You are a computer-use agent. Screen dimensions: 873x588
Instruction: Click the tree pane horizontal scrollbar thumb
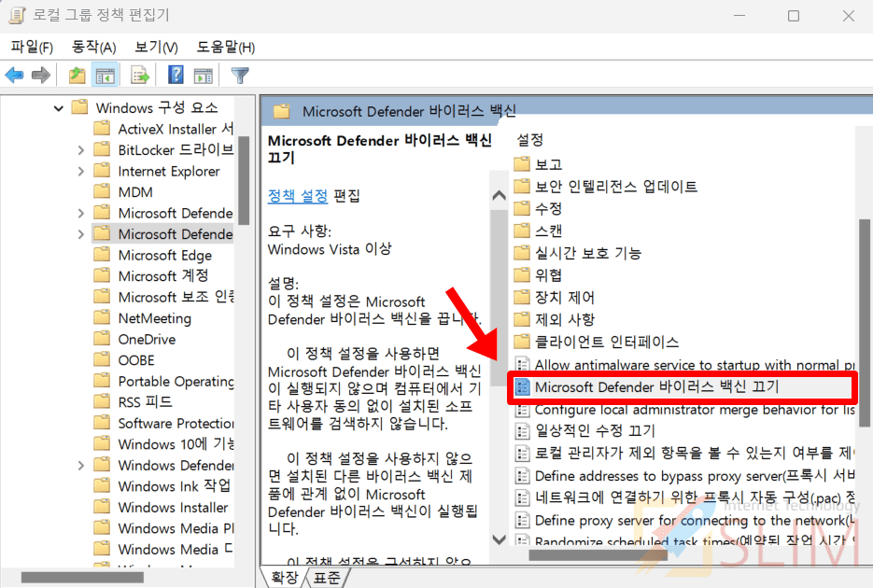pyautogui.click(x=82, y=578)
